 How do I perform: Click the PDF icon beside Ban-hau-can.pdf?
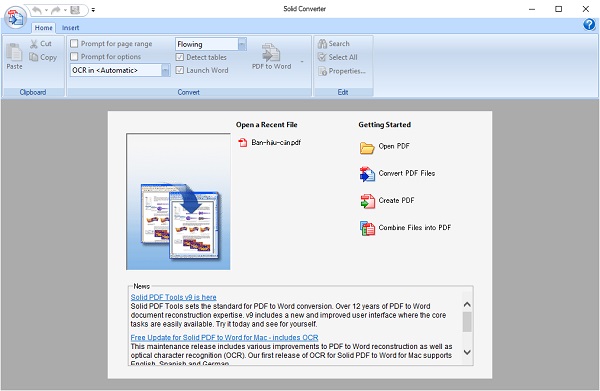pyautogui.click(x=243, y=143)
